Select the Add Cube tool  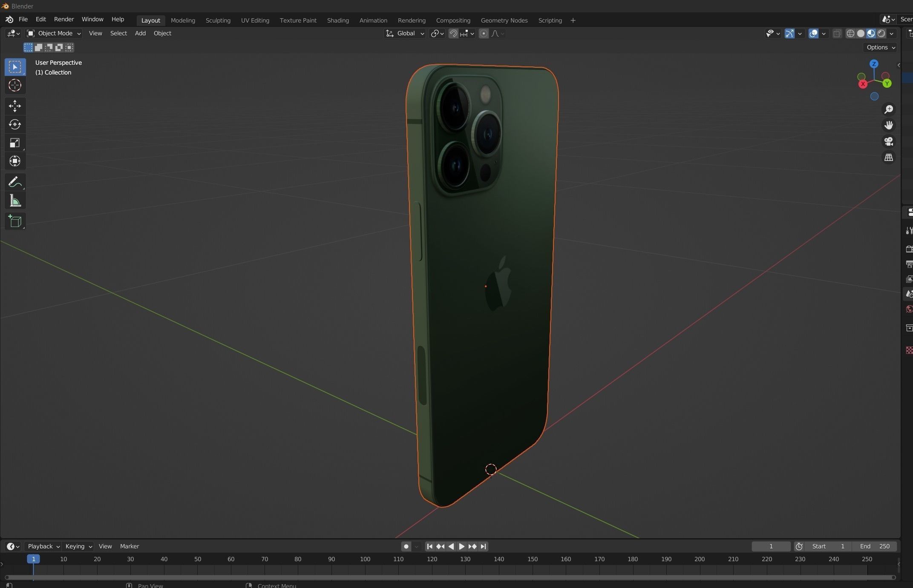point(15,221)
